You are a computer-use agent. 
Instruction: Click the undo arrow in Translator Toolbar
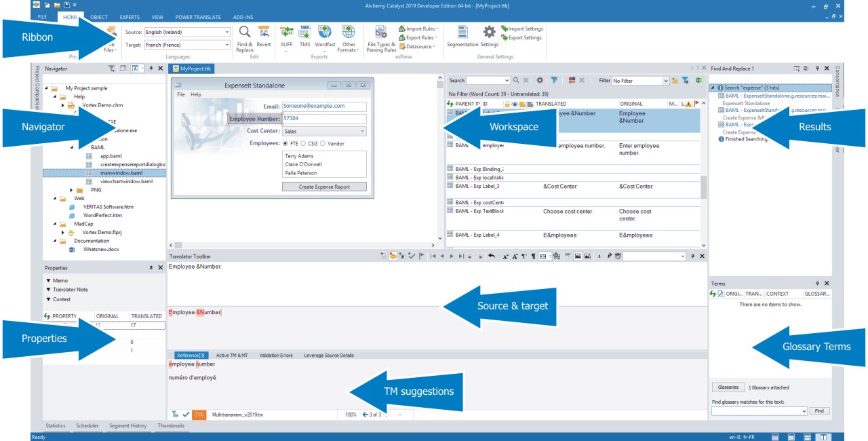tap(490, 256)
